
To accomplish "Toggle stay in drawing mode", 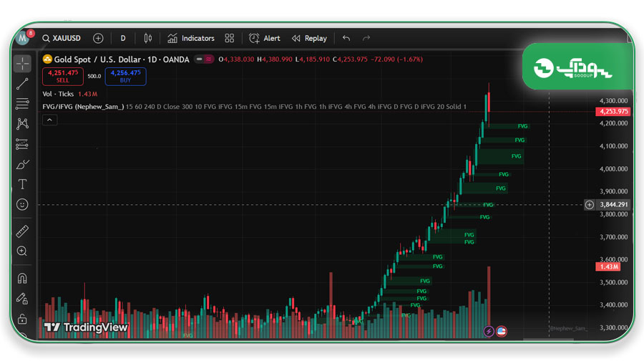I will pos(22,299).
